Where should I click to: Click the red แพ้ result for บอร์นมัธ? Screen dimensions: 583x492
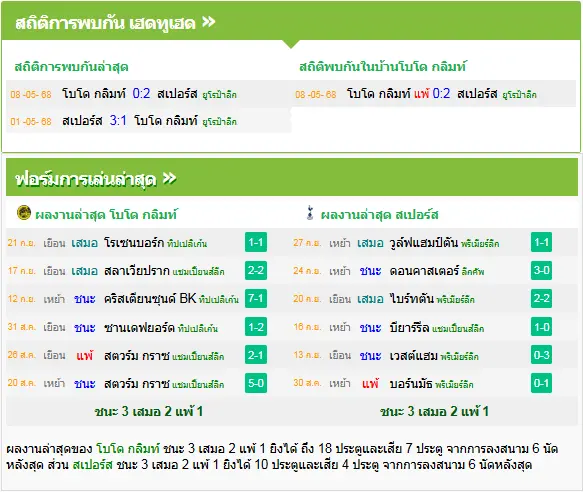370,383
